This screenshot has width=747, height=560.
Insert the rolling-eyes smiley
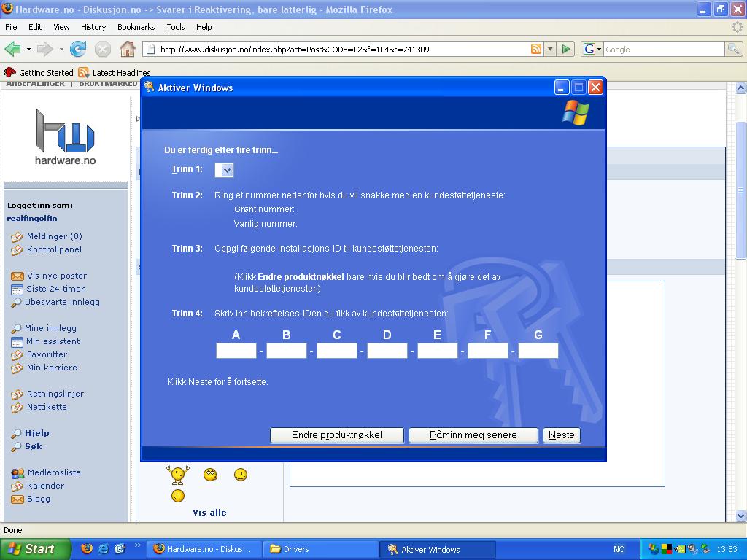(210, 475)
